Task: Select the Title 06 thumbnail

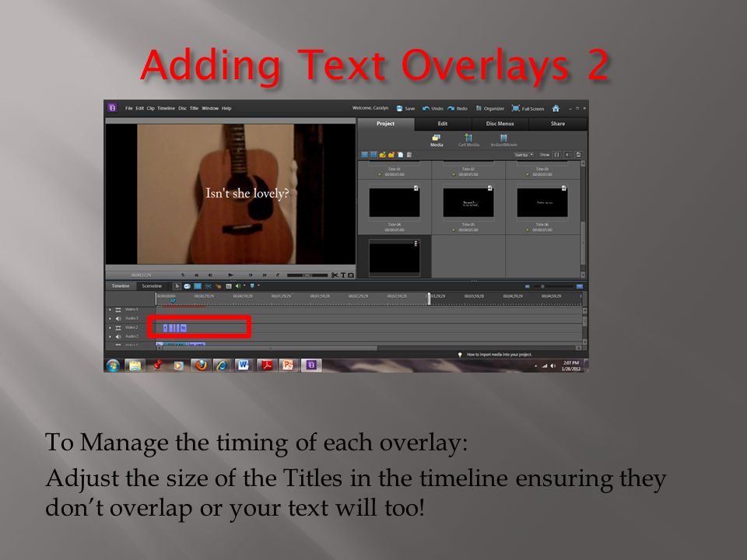Action: click(542, 202)
